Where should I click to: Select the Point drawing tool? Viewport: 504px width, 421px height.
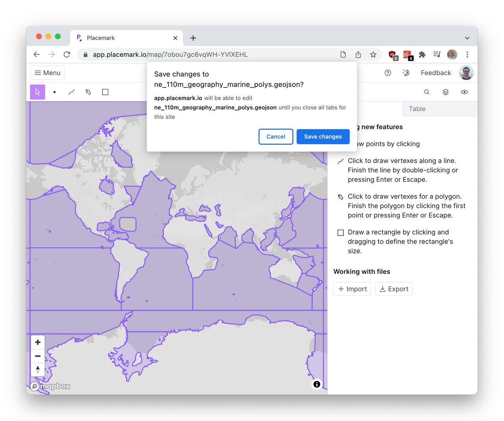[54, 92]
